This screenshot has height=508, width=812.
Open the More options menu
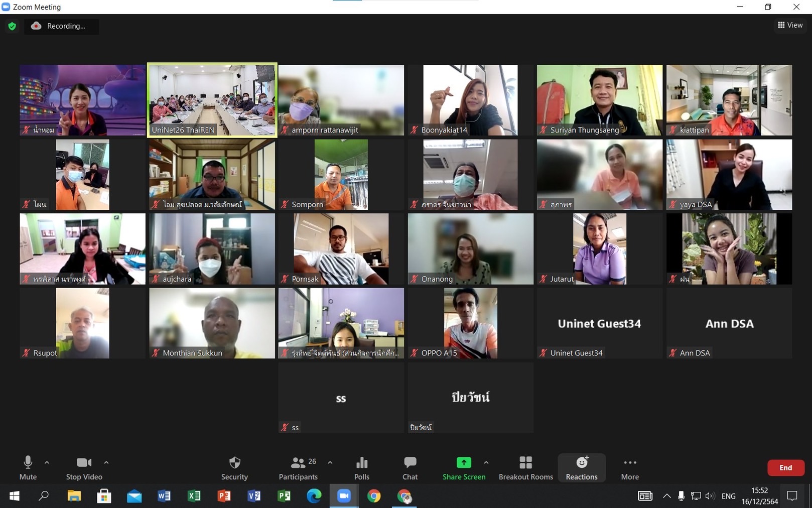(630, 468)
